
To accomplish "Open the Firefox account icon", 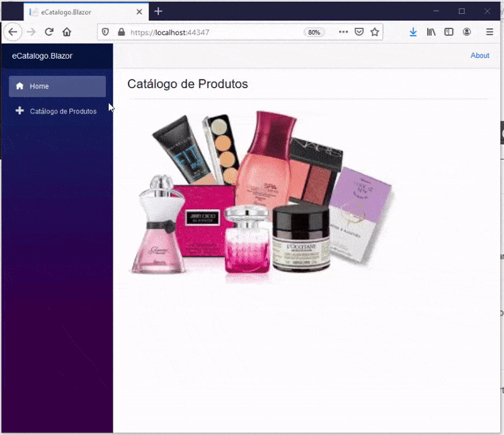I will click(x=467, y=32).
